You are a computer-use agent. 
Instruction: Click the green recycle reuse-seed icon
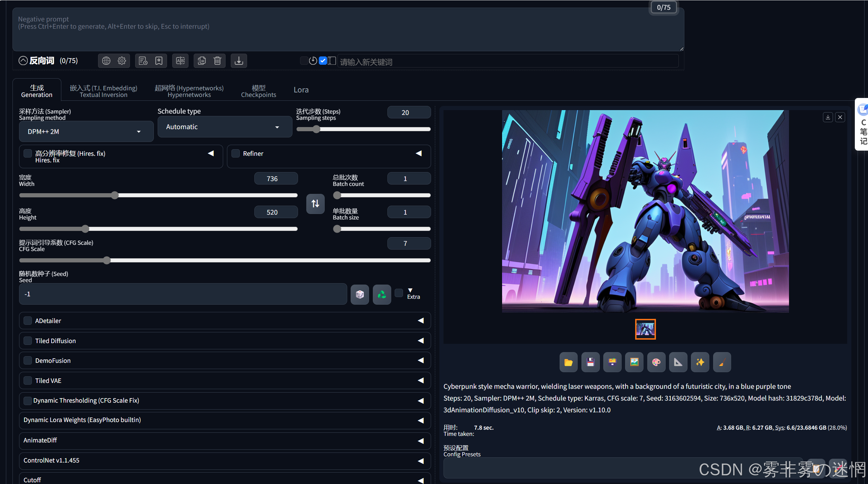point(382,295)
